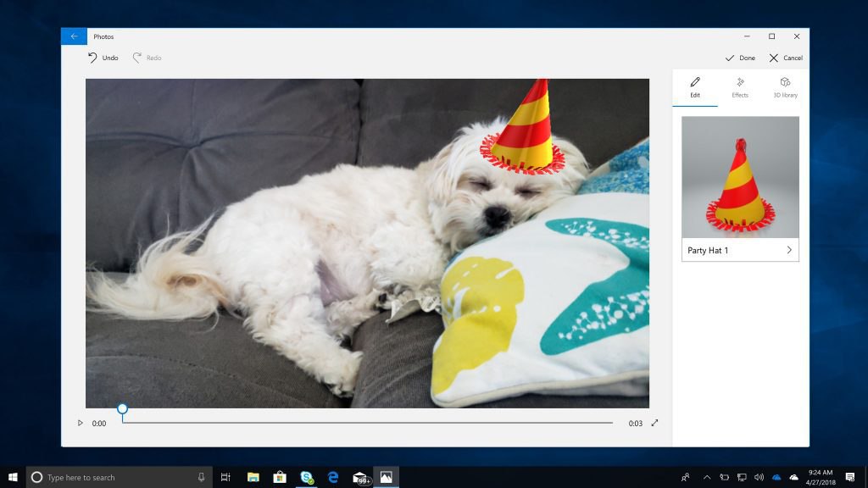This screenshot has height=488, width=868.
Task: Open the Windows Start menu
Action: (x=13, y=477)
